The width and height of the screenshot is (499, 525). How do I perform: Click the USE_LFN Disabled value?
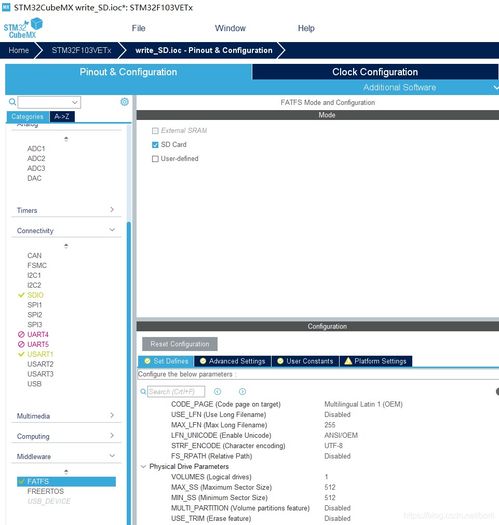coord(337,415)
